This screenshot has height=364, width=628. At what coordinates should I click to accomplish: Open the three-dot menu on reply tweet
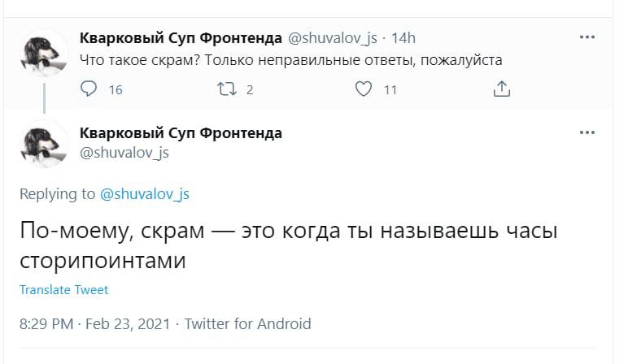(587, 132)
